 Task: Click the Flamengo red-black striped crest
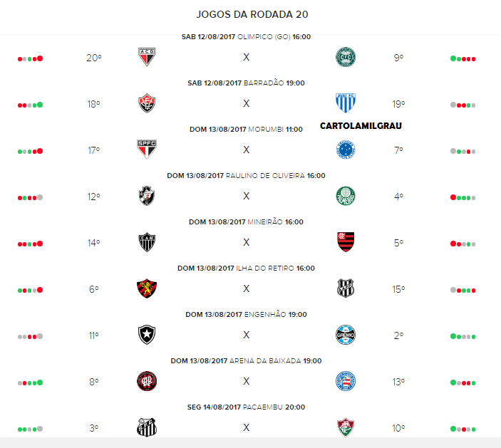(x=346, y=242)
